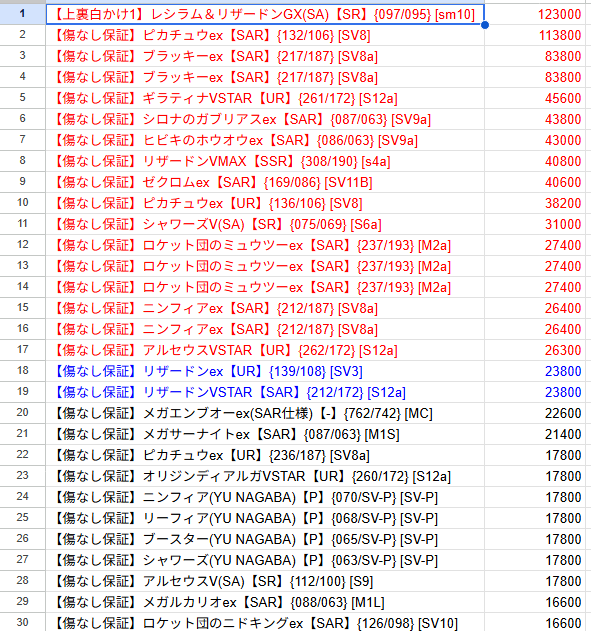Select row header number 17
591x631 pixels.
click(23, 350)
